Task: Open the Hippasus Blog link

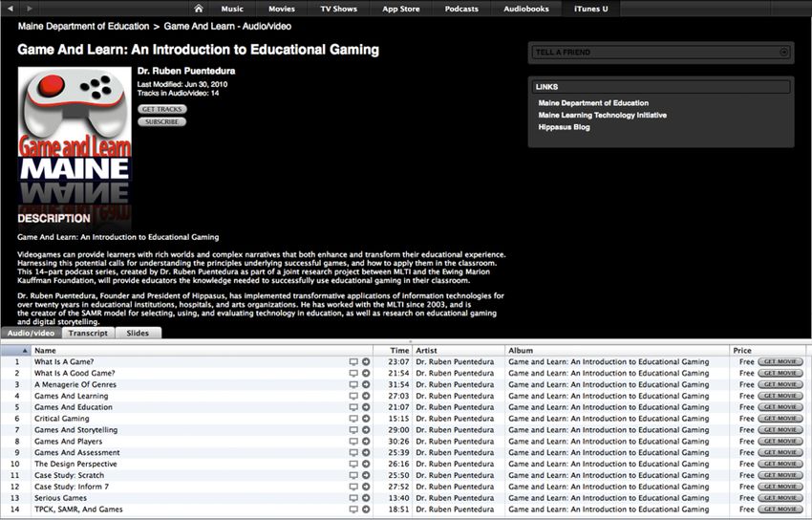Action: coord(564,127)
